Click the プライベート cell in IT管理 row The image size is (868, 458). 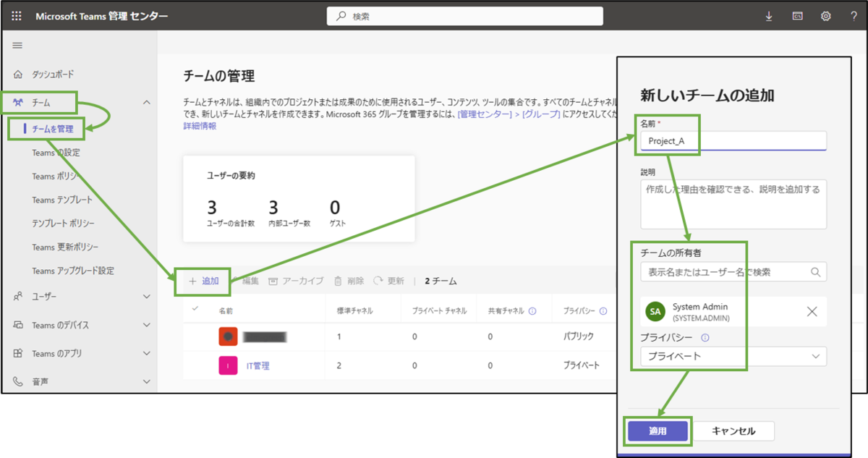[x=582, y=366]
